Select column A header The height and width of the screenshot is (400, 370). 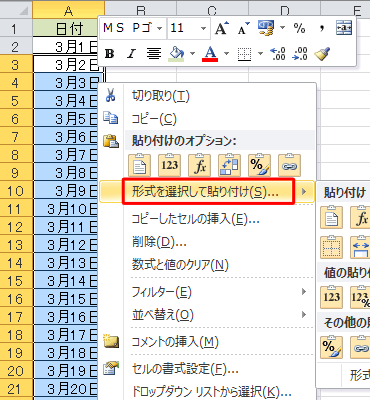pyautogui.click(x=69, y=9)
